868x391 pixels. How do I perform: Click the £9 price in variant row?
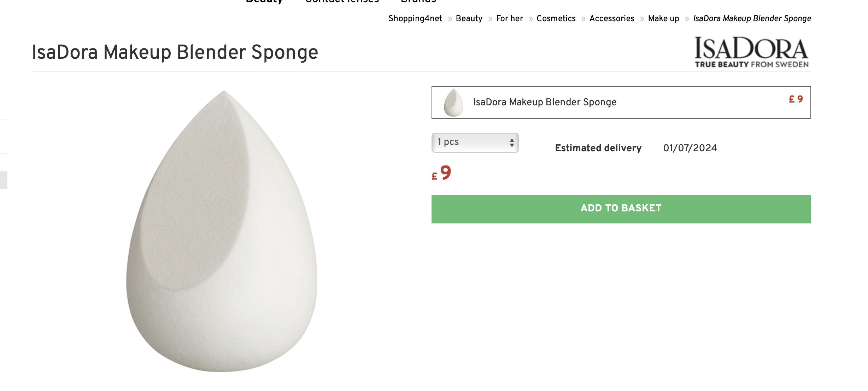796,99
